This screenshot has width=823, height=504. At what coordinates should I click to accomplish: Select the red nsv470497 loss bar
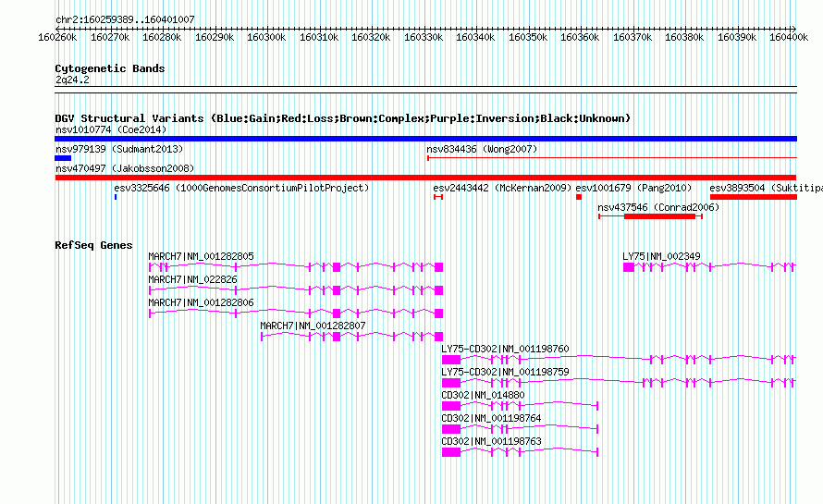click(425, 178)
